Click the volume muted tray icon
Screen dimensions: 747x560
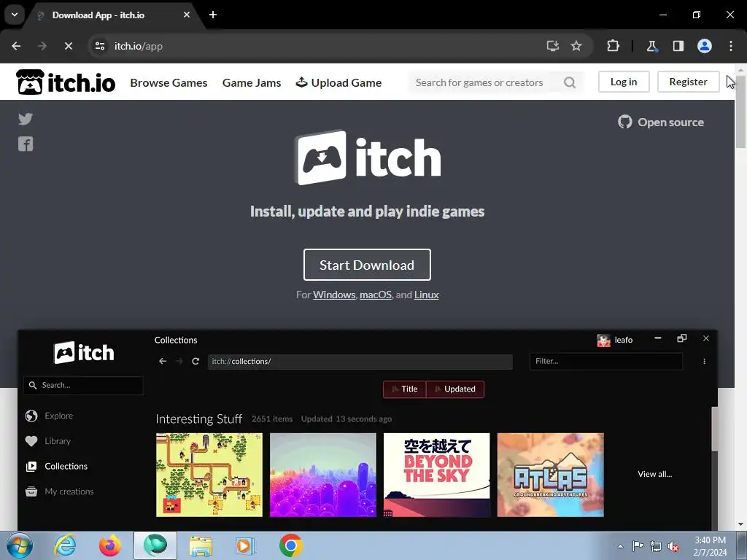(673, 546)
